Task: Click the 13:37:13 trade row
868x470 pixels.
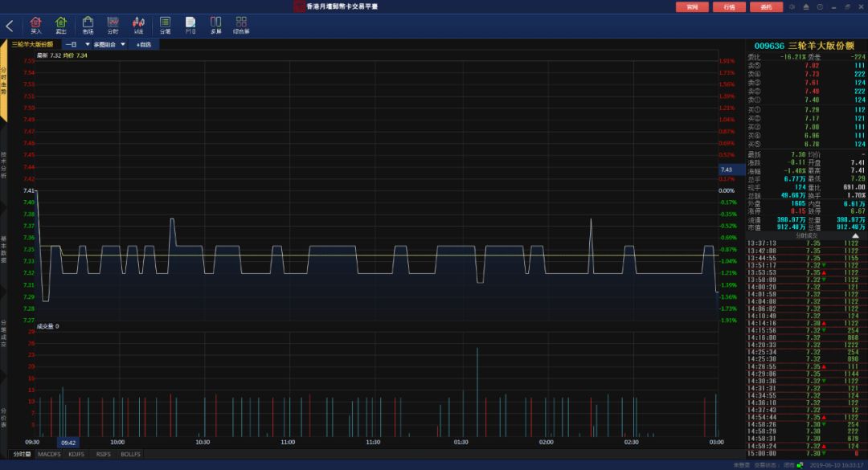Action: (806, 243)
